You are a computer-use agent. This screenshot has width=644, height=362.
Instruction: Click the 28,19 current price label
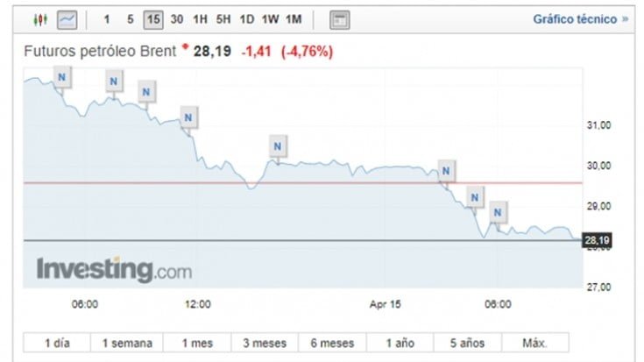[595, 240]
